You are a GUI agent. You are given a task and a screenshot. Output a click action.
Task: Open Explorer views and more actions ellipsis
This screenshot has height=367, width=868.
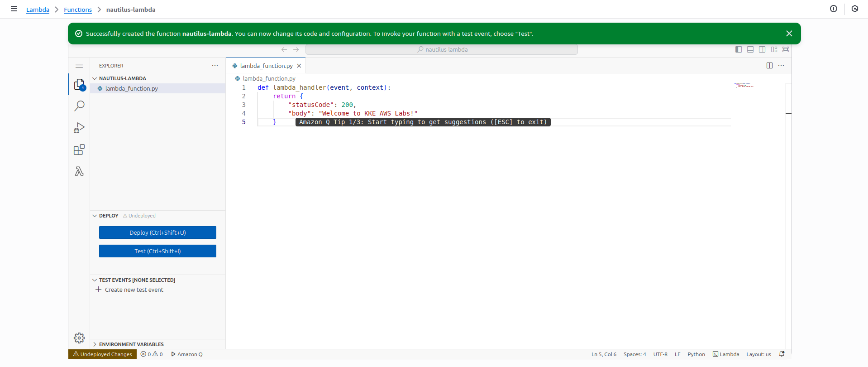pyautogui.click(x=215, y=66)
